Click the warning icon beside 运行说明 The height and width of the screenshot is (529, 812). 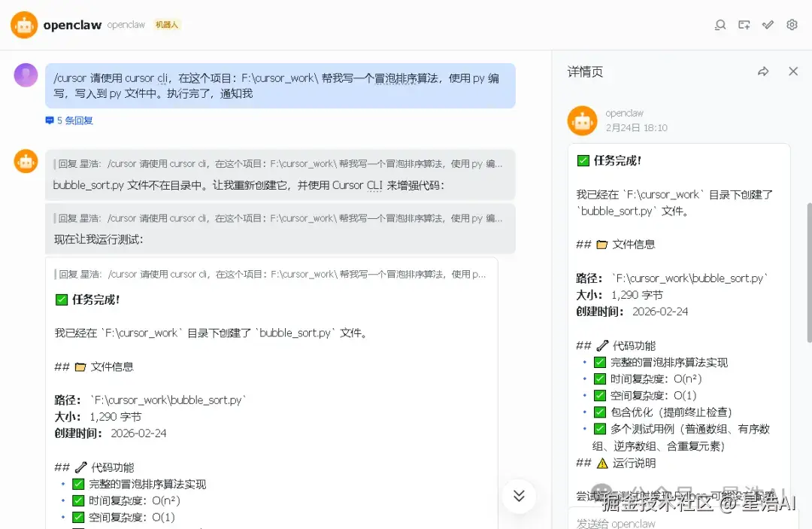601,464
